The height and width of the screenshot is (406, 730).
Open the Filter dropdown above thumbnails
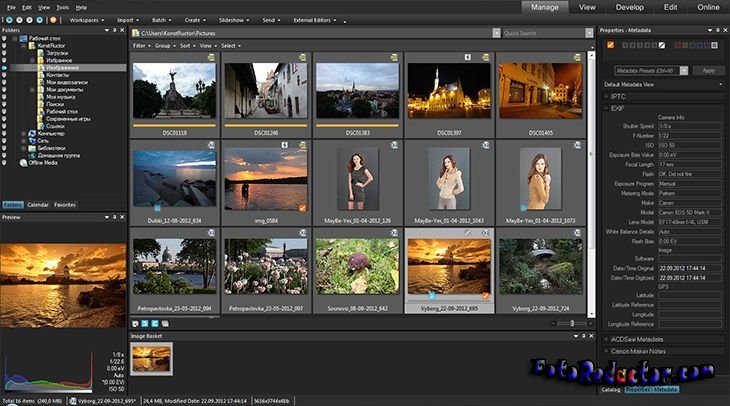tap(141, 45)
